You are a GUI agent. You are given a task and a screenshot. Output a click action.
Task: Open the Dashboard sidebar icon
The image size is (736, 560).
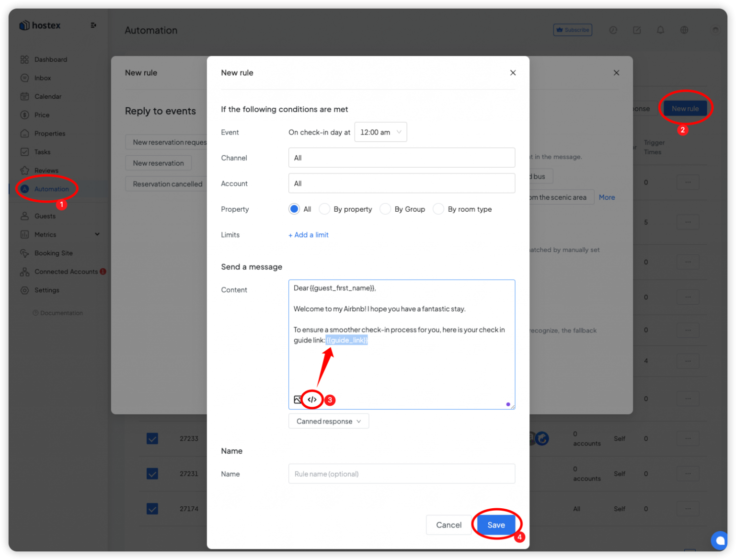coord(24,59)
